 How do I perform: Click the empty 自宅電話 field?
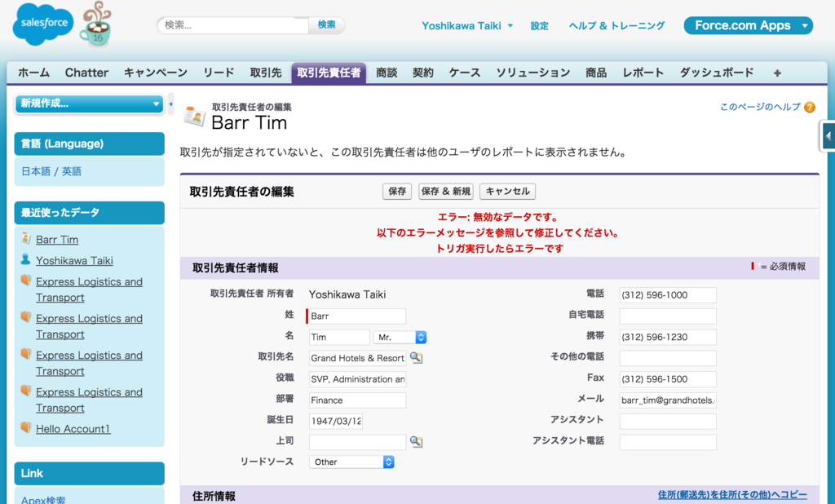click(668, 316)
